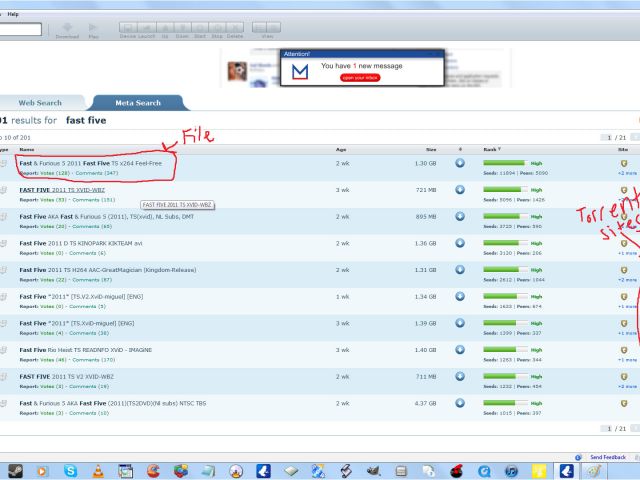This screenshot has width=640, height=480.
Task: Sort results by the Rank column
Action: tap(490, 148)
